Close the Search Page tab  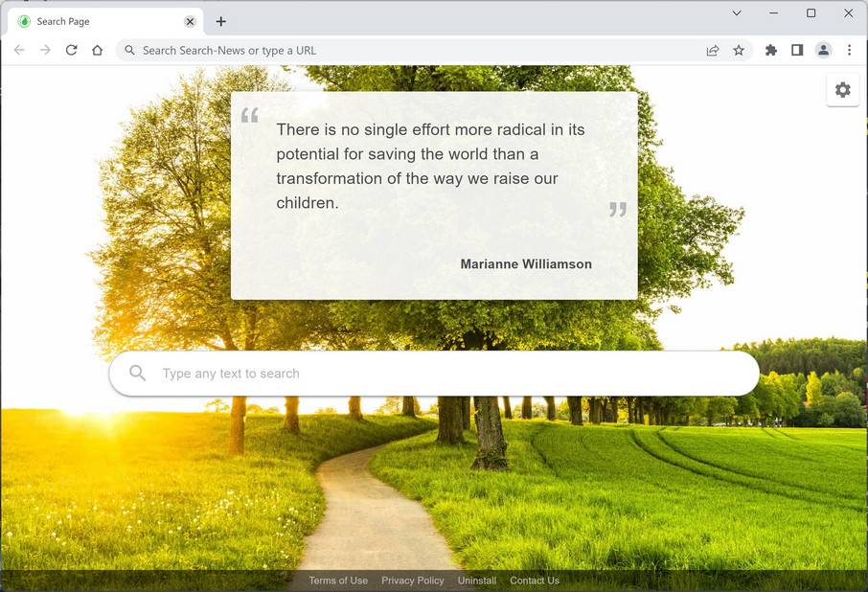[x=190, y=22]
